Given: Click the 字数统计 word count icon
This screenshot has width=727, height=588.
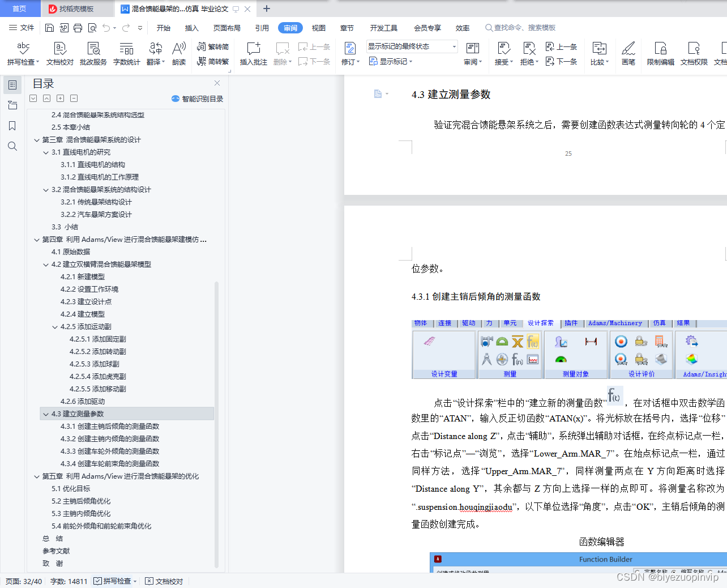Looking at the screenshot, I should click(x=127, y=54).
